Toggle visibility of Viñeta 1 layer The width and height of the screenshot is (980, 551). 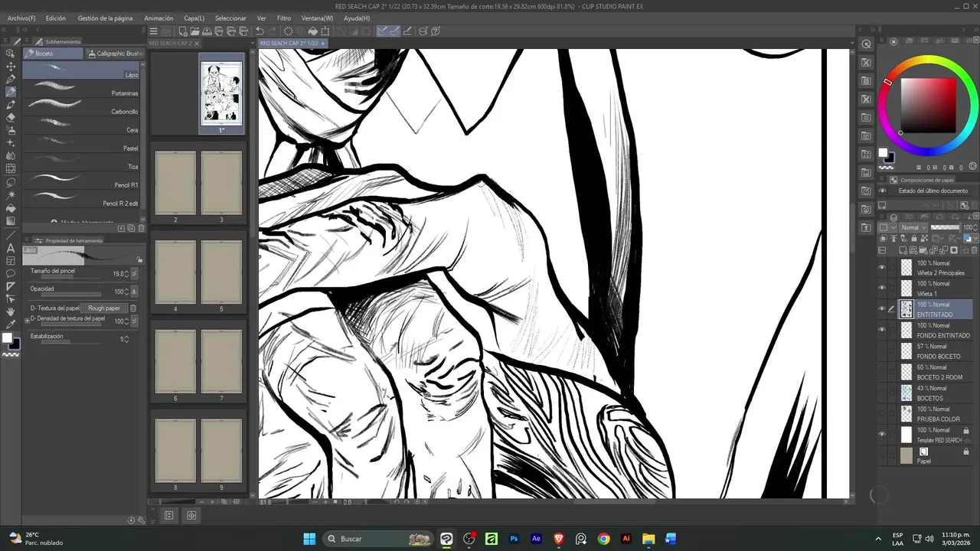point(882,289)
